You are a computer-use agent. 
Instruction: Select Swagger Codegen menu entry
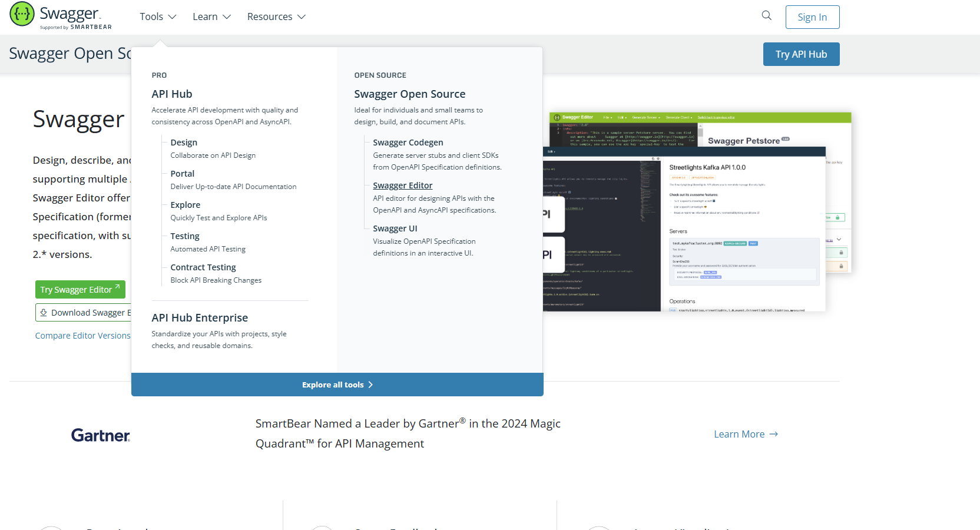point(408,143)
